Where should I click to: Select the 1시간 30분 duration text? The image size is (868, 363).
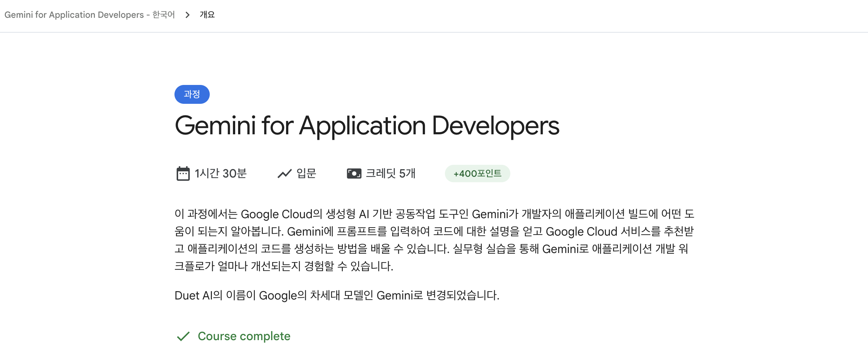click(221, 174)
